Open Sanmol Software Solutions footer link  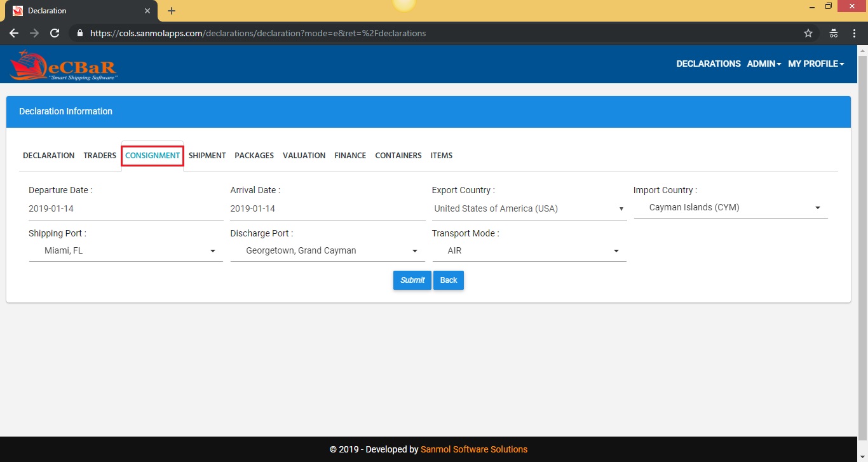coord(474,449)
